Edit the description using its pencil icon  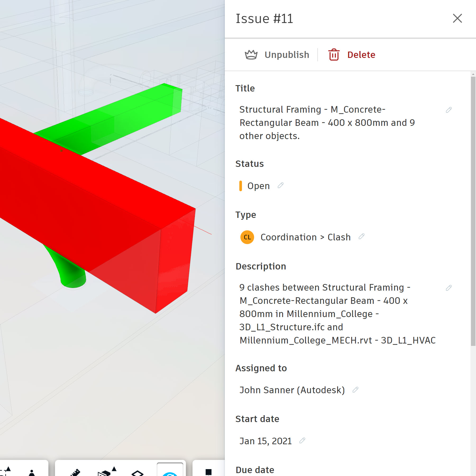(x=448, y=288)
